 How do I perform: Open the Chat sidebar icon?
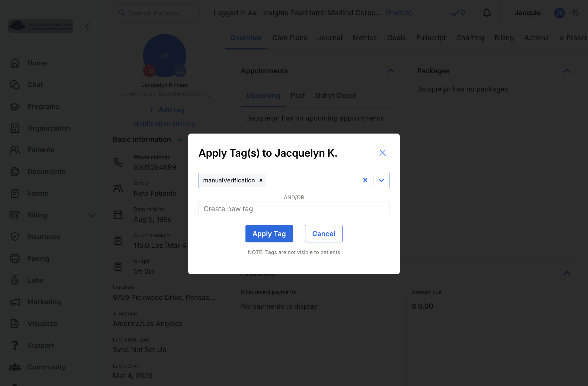tap(15, 85)
